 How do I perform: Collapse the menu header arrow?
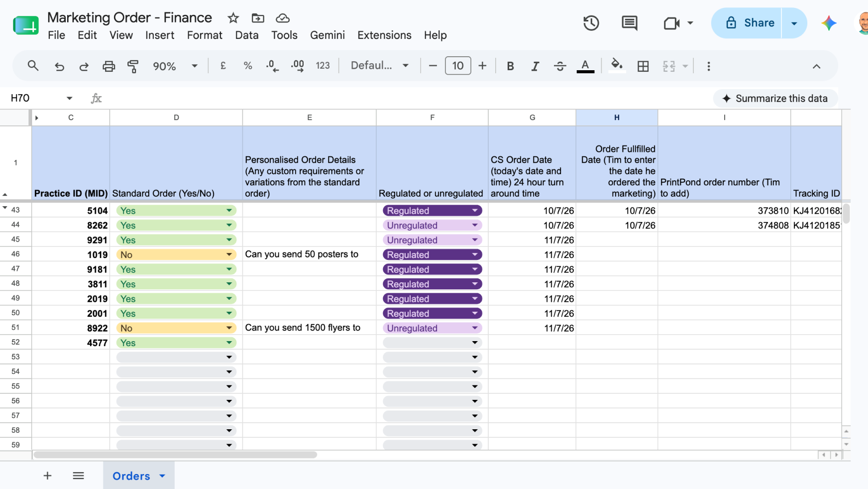coord(816,66)
